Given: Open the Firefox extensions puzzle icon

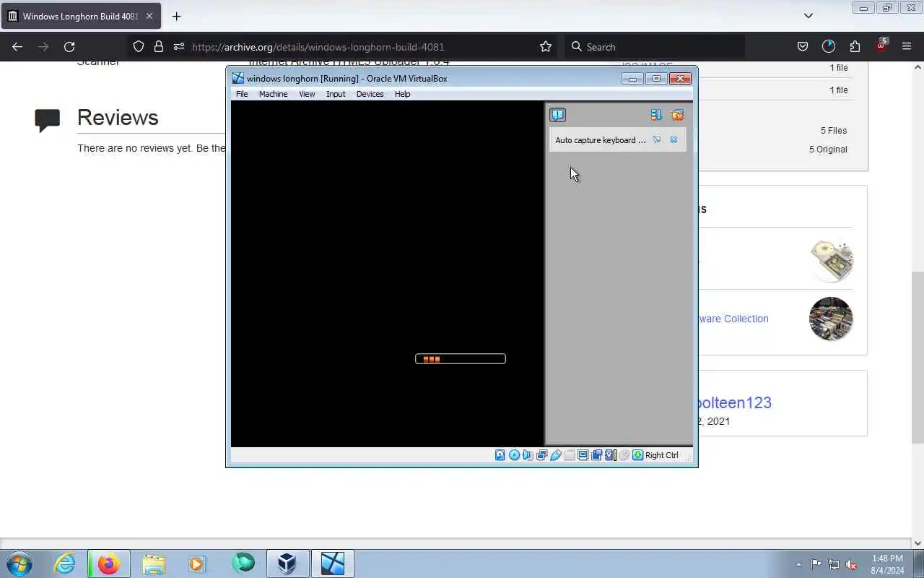Looking at the screenshot, I should 855,47.
